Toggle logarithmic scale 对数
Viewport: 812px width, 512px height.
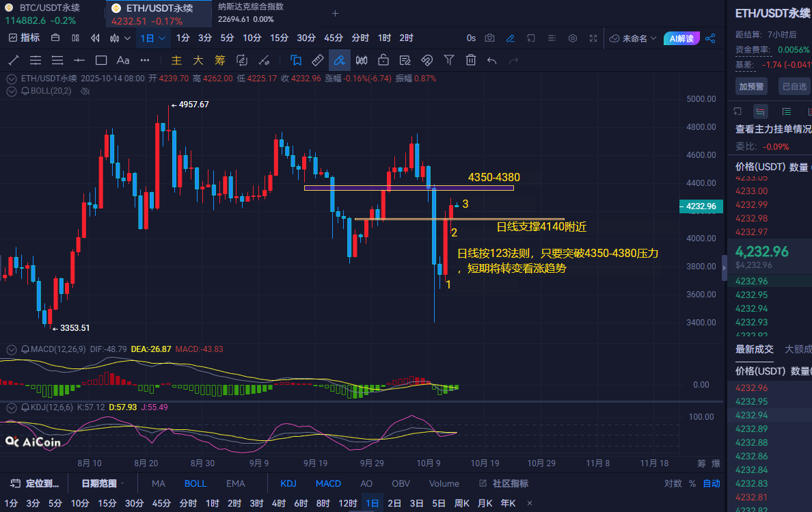[673, 483]
